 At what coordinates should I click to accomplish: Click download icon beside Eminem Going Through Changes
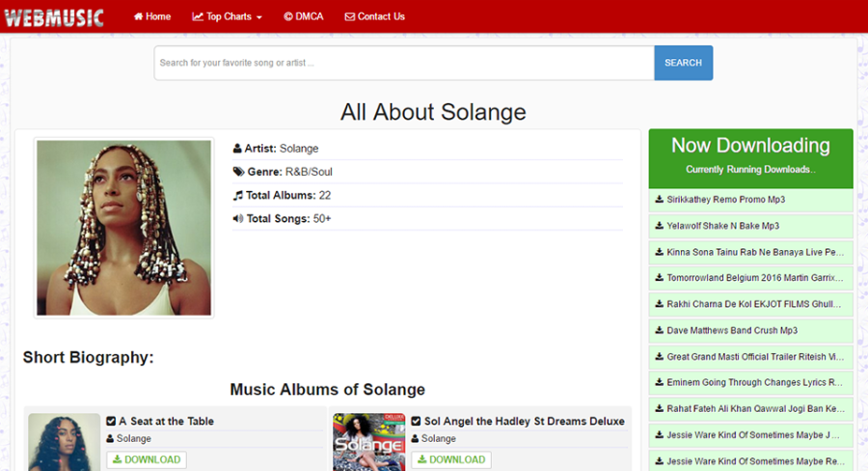coord(660,382)
